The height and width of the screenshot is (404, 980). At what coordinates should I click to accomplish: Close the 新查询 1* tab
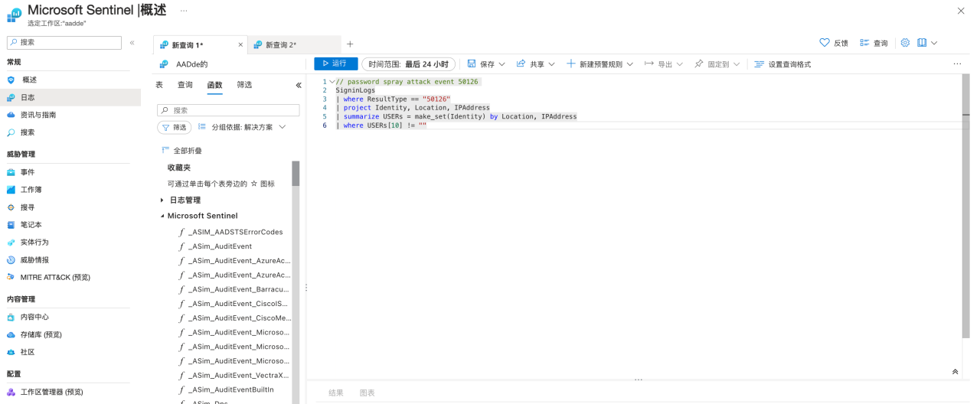click(240, 44)
